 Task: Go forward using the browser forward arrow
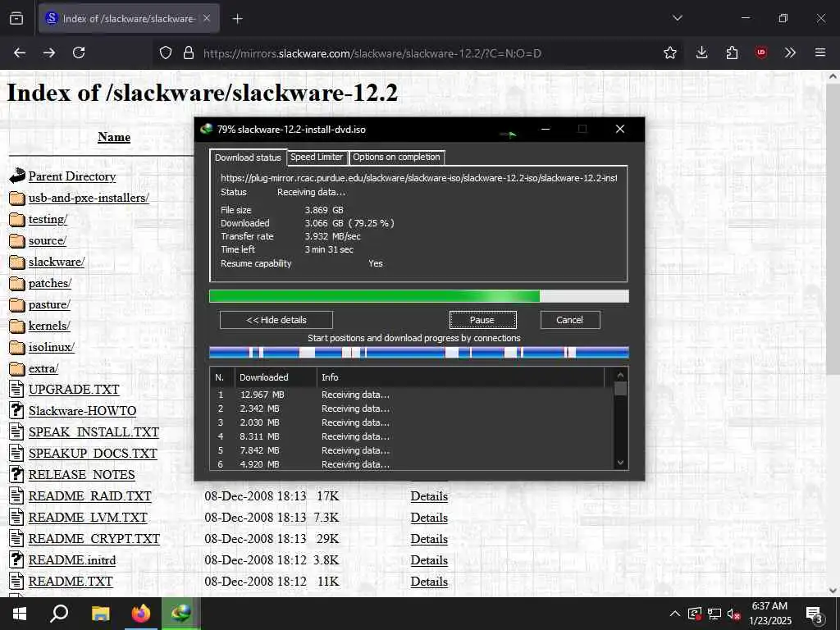49,53
